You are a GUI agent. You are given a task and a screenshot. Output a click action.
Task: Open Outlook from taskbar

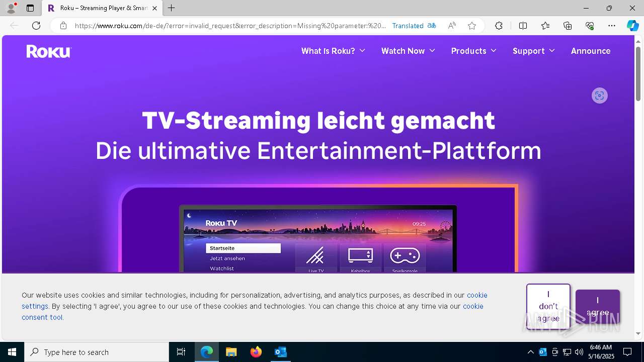tap(280, 352)
